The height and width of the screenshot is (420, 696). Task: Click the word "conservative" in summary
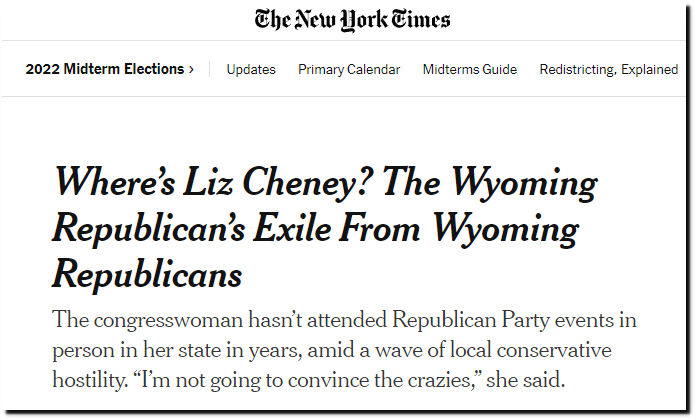pyautogui.click(x=554, y=351)
